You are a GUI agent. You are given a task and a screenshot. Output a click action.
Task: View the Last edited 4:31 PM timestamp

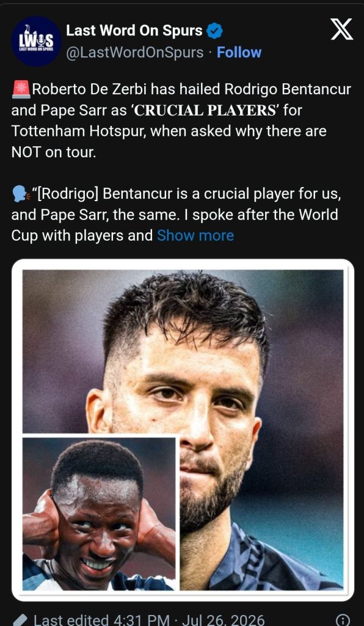tap(101, 620)
